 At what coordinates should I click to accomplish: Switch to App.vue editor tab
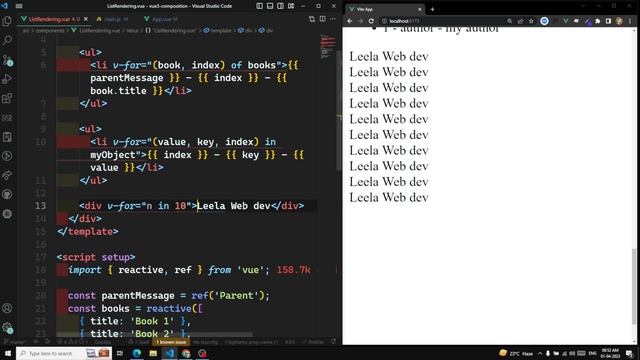click(161, 19)
